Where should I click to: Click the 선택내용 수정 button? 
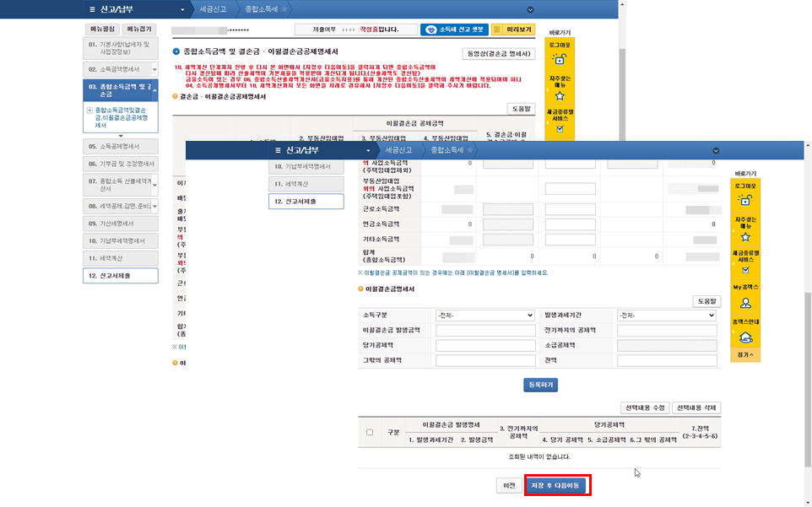pyautogui.click(x=645, y=407)
